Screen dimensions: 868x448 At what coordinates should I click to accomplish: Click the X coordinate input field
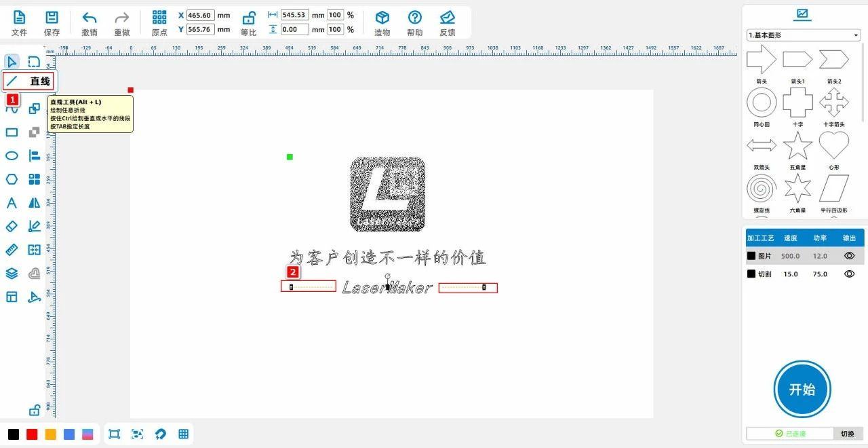tap(200, 15)
